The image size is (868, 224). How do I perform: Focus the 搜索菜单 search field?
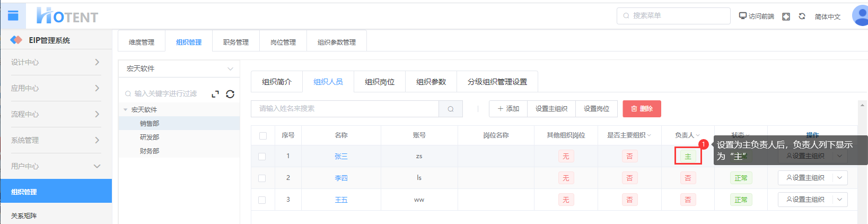673,16
